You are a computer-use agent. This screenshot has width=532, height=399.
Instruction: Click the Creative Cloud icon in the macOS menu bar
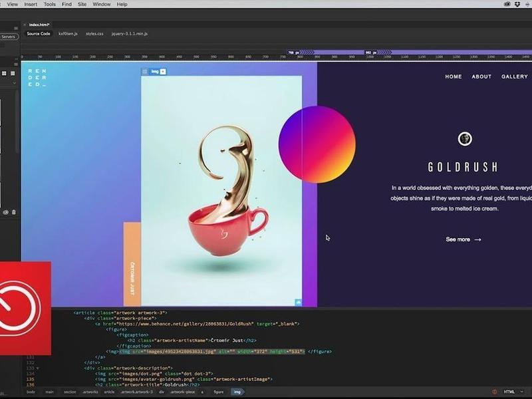click(x=507, y=4)
